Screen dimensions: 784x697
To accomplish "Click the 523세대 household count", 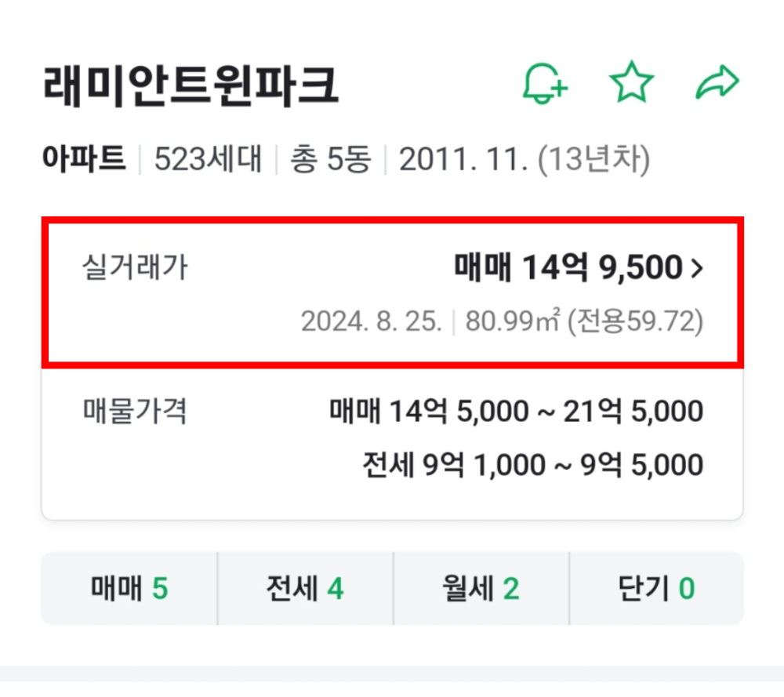I will pyautogui.click(x=206, y=160).
